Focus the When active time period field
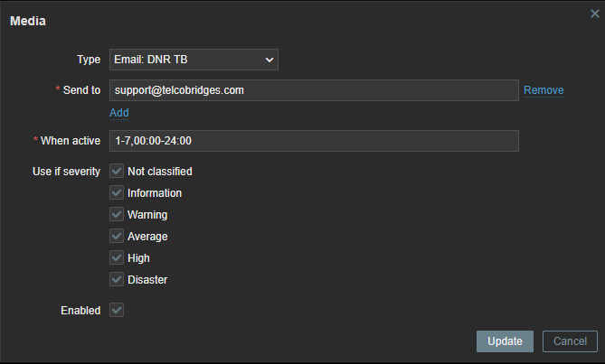This screenshot has height=364, width=605. click(313, 141)
